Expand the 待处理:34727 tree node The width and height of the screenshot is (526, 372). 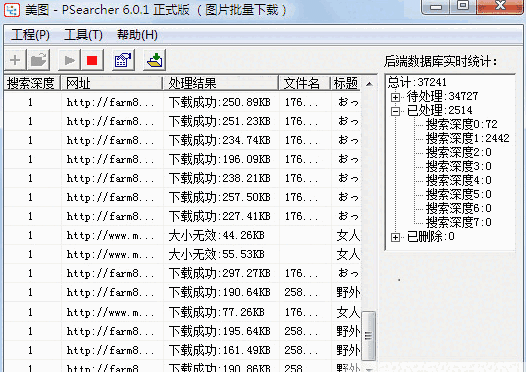(x=396, y=97)
